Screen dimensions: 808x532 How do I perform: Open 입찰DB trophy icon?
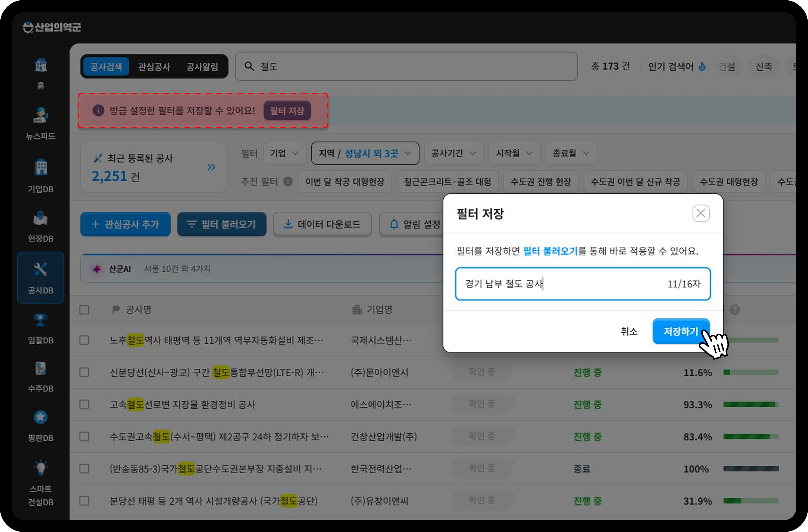click(41, 320)
